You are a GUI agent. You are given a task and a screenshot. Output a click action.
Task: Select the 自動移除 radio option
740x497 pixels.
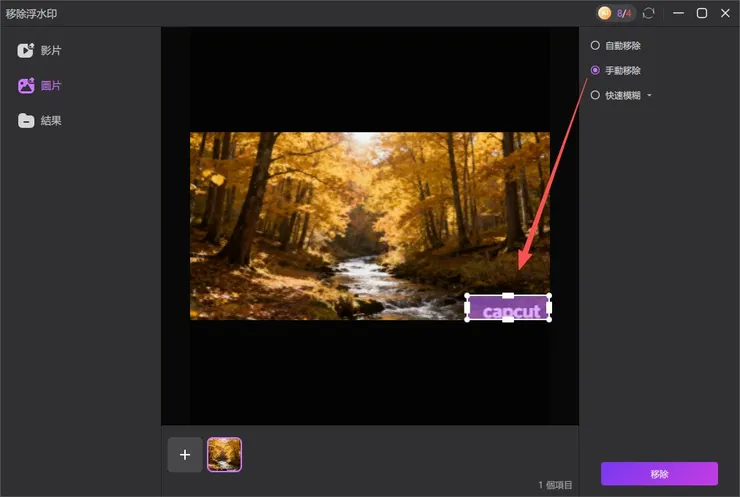click(595, 45)
